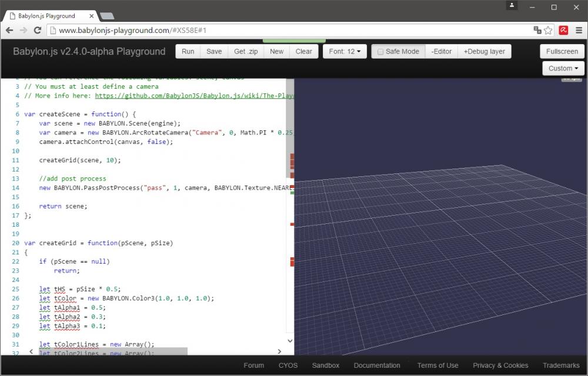The image size is (588, 376).
Task: Click the editor vertical scrollbar thumb
Action: tap(290, 127)
